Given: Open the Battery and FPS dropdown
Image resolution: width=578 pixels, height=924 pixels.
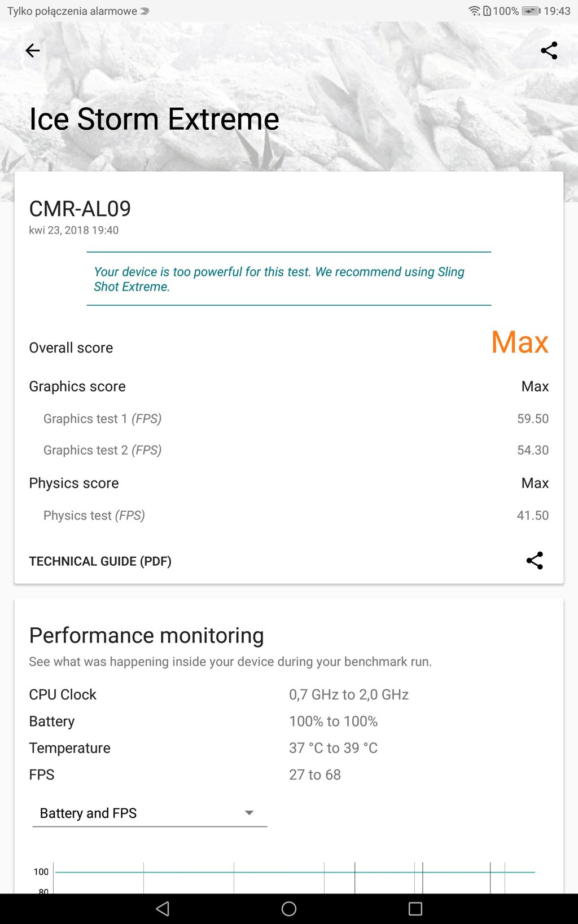Looking at the screenshot, I should (149, 813).
